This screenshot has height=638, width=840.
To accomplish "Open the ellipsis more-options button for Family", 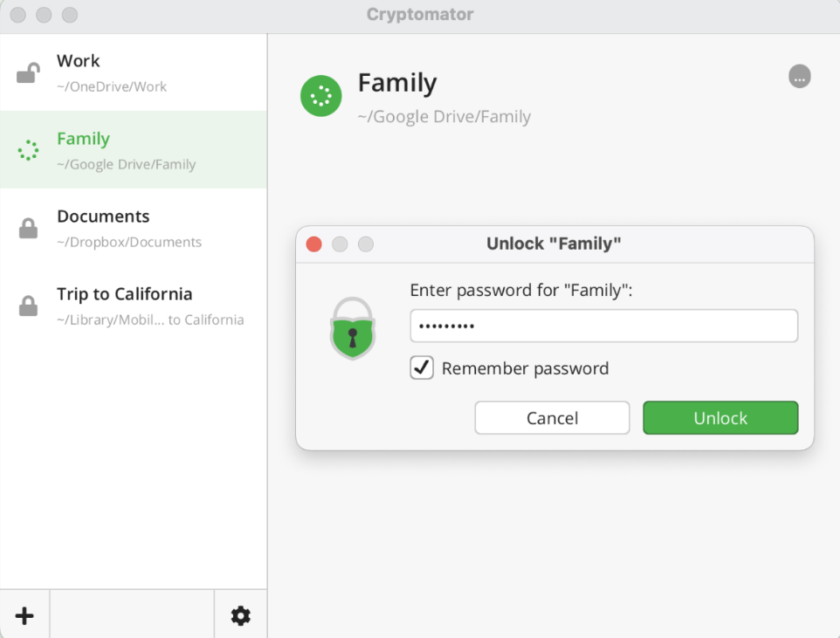I will 799,77.
